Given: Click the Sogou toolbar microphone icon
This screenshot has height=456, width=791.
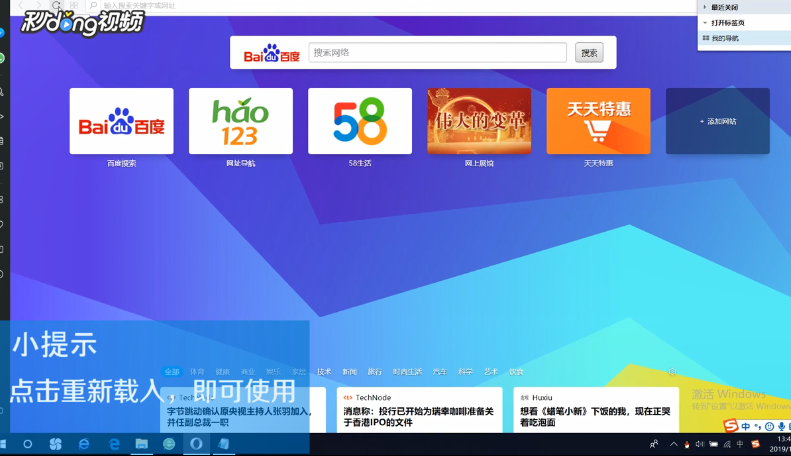Looking at the screenshot, I should pos(781,427).
